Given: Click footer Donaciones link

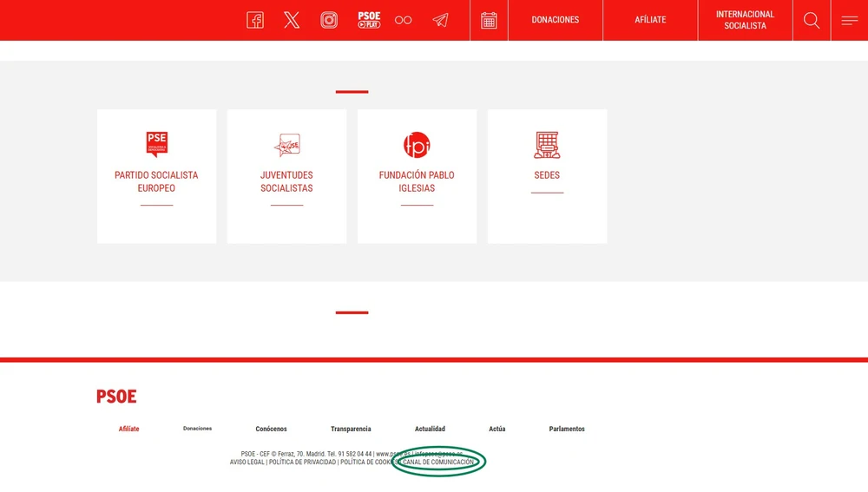Looking at the screenshot, I should [198, 429].
